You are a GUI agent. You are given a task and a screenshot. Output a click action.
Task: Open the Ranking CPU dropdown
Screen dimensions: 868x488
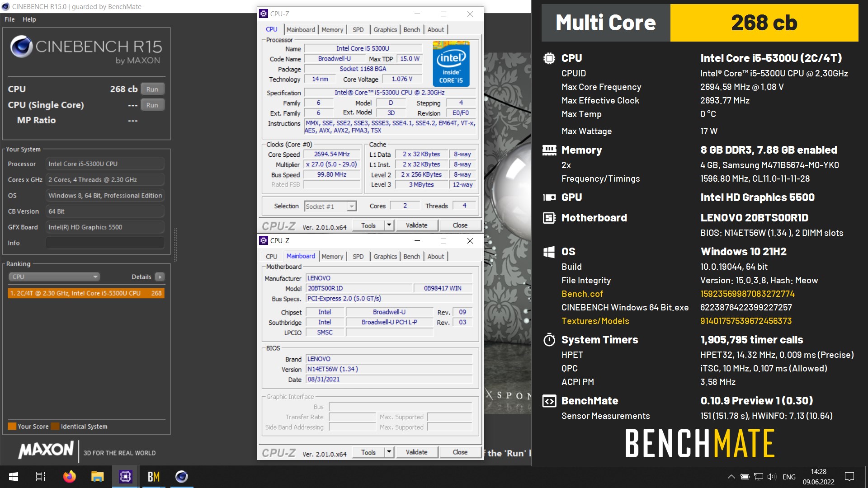54,277
